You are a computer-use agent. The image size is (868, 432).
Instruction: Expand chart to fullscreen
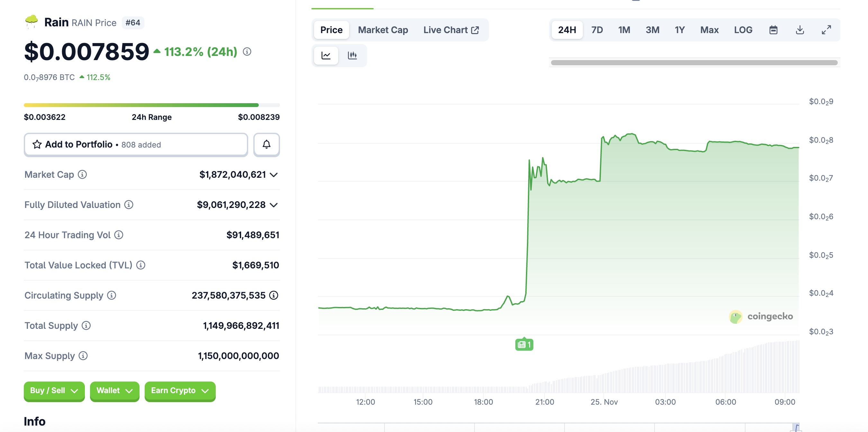tap(826, 30)
